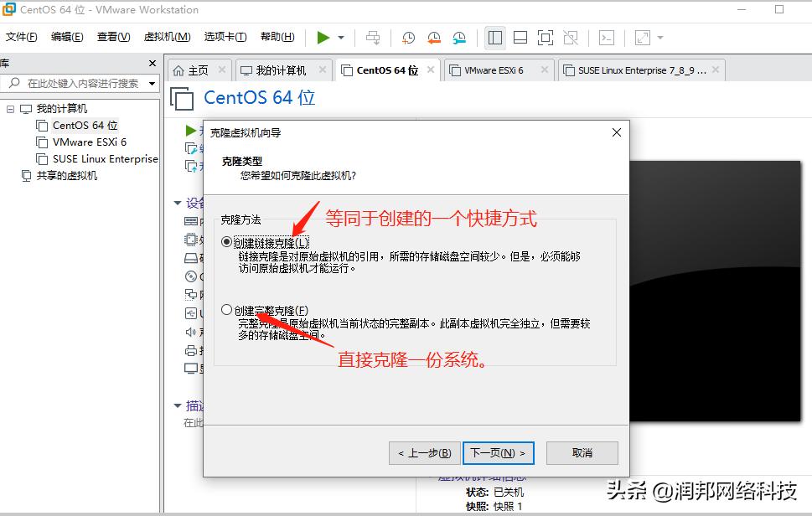
Task: Open the library search filter dropdown arrow
Action: (x=152, y=83)
